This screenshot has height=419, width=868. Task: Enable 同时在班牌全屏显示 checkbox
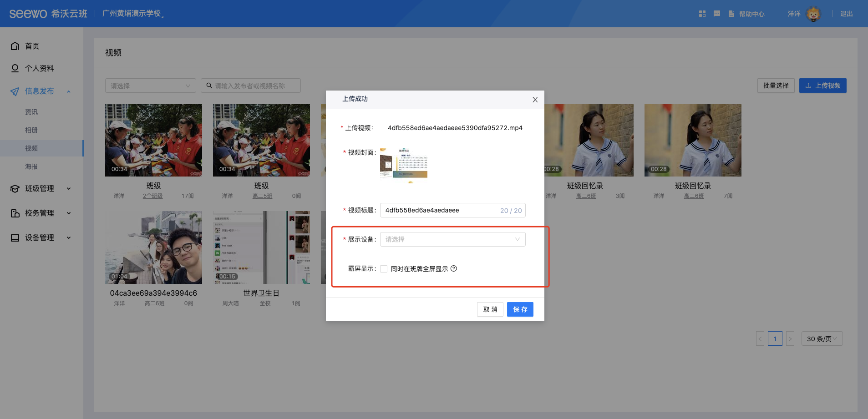pyautogui.click(x=384, y=269)
